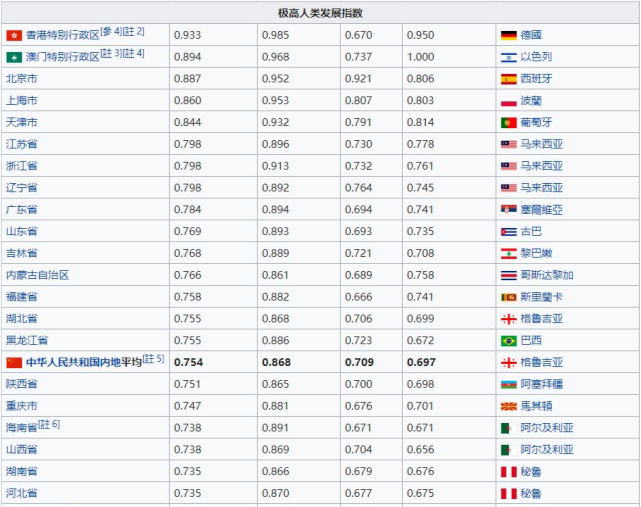This screenshot has height=507, width=641.
Task: Open the 重庆市 link
Action: click(x=21, y=406)
